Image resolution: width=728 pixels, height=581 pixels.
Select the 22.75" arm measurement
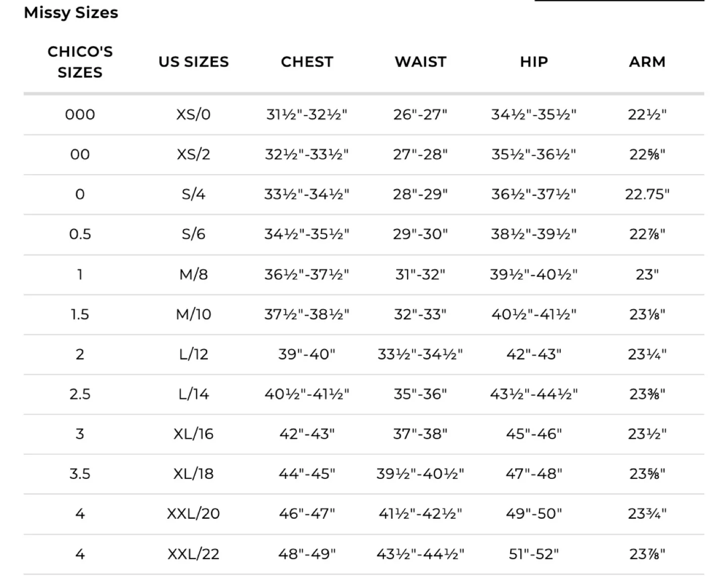(647, 194)
